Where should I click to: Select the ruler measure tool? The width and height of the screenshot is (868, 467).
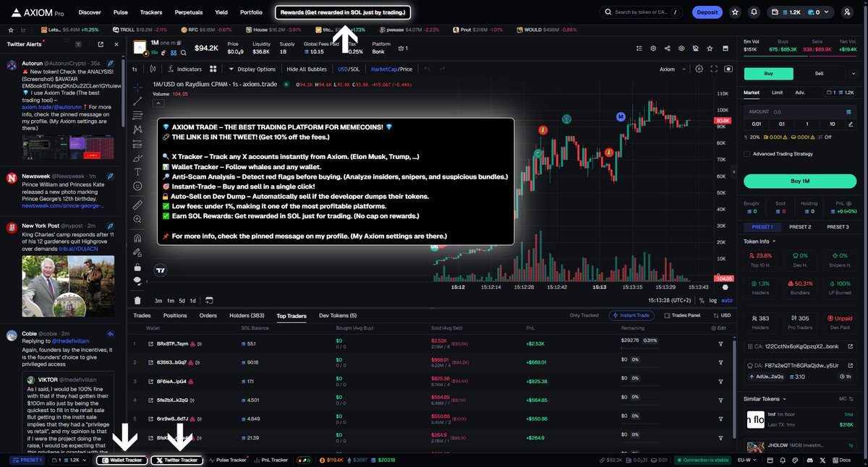click(137, 205)
